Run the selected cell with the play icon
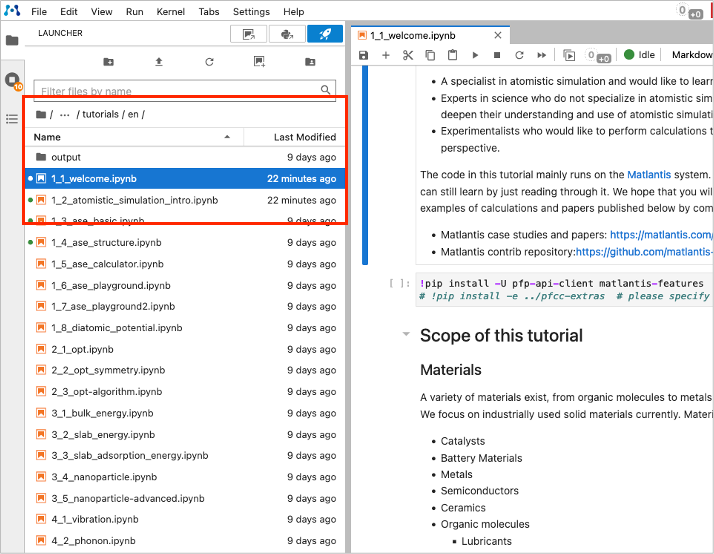The width and height of the screenshot is (714, 554). coord(475,55)
